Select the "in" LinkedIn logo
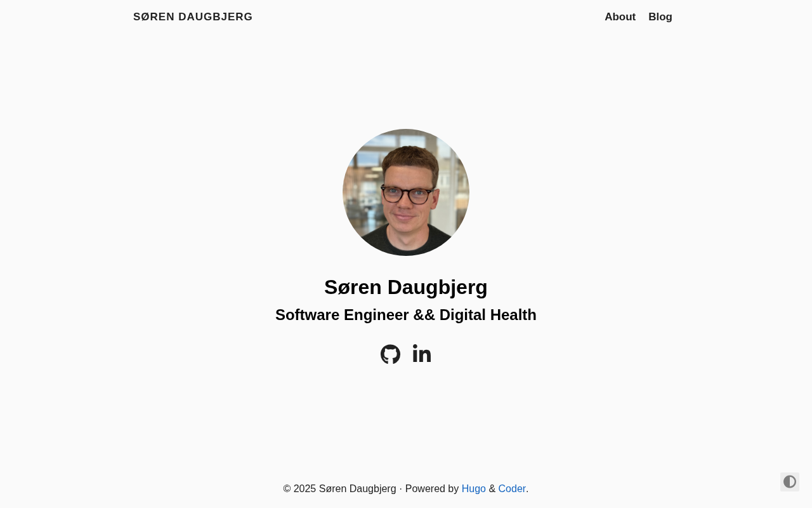 tap(422, 354)
